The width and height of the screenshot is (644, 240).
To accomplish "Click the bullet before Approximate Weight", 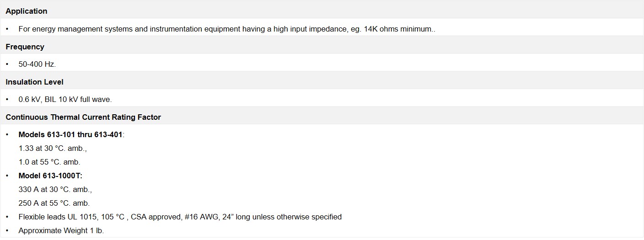I will click(x=7, y=231).
